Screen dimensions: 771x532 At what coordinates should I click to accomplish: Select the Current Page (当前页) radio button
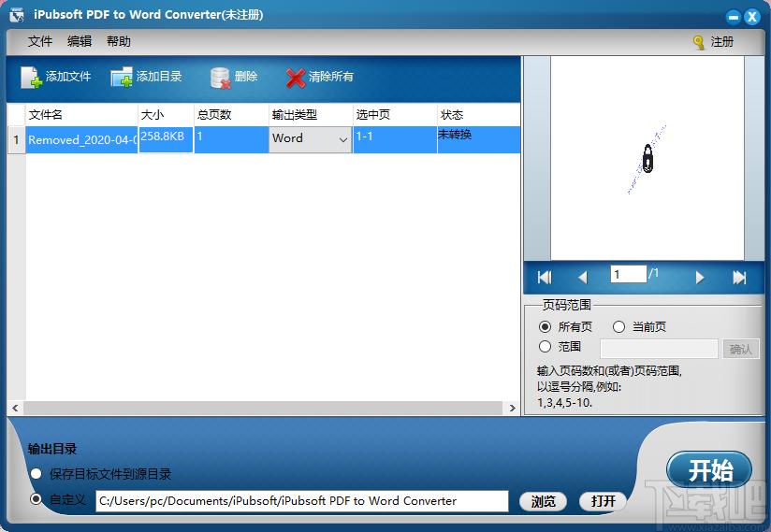(x=619, y=326)
